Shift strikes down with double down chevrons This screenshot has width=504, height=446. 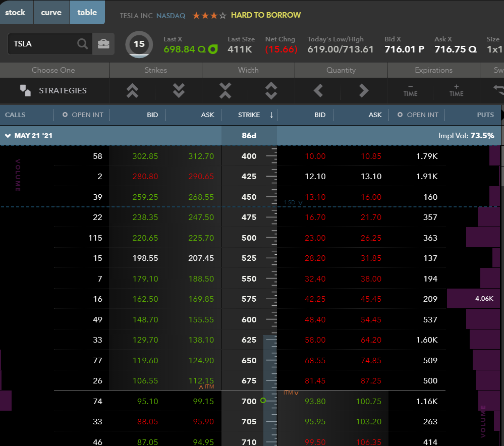pyautogui.click(x=179, y=91)
